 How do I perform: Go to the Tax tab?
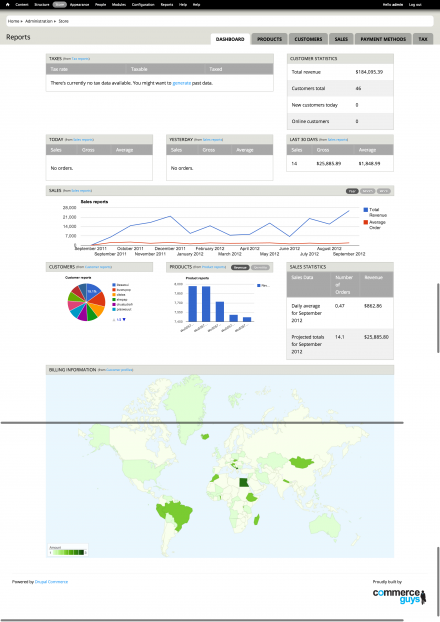tap(423, 39)
